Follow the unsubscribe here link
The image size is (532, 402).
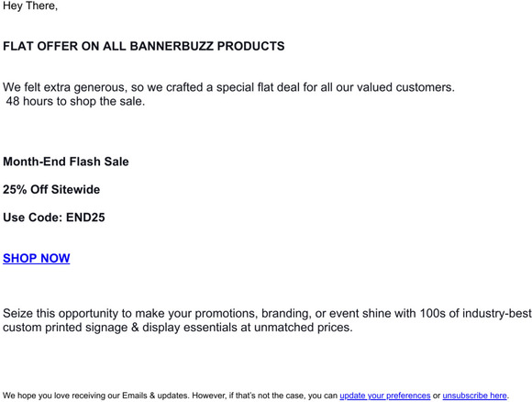point(474,396)
